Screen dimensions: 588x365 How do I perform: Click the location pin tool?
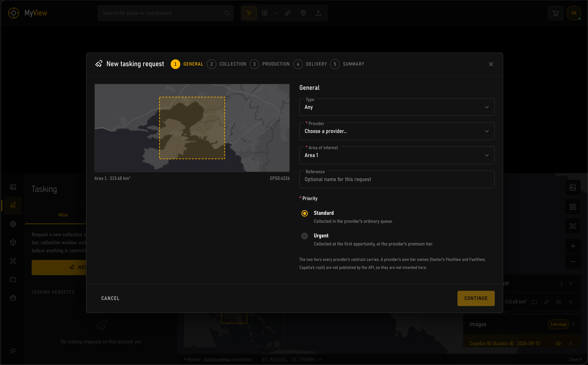tap(303, 13)
